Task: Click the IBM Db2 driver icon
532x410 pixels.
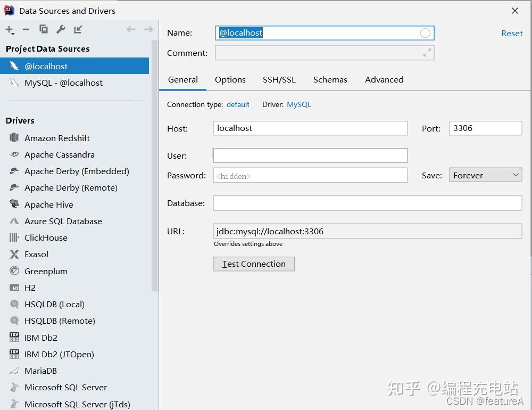Action: coord(14,337)
